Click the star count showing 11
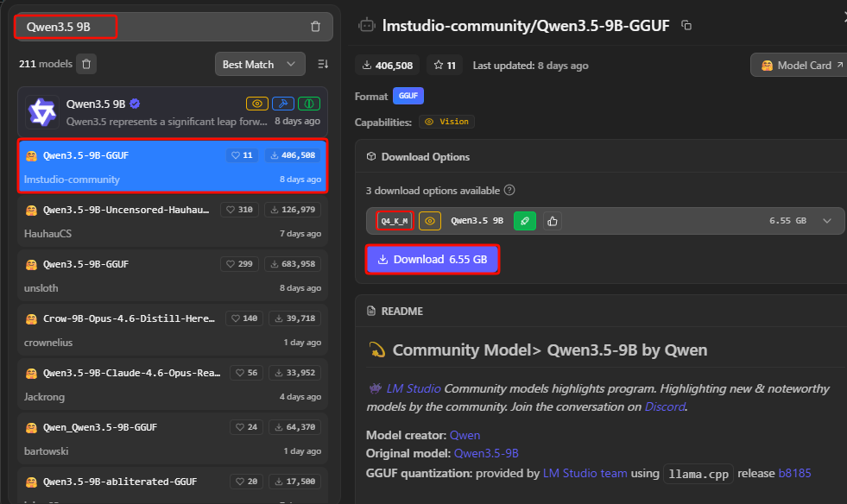 pyautogui.click(x=445, y=66)
